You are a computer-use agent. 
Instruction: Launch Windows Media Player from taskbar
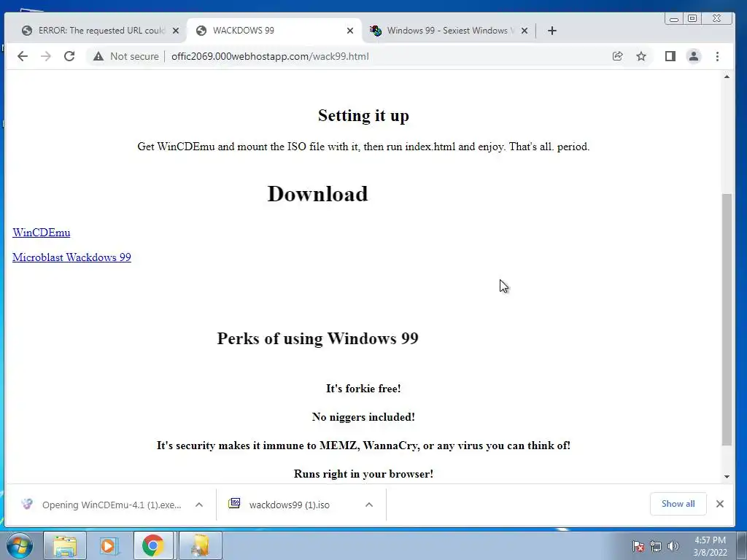click(109, 545)
